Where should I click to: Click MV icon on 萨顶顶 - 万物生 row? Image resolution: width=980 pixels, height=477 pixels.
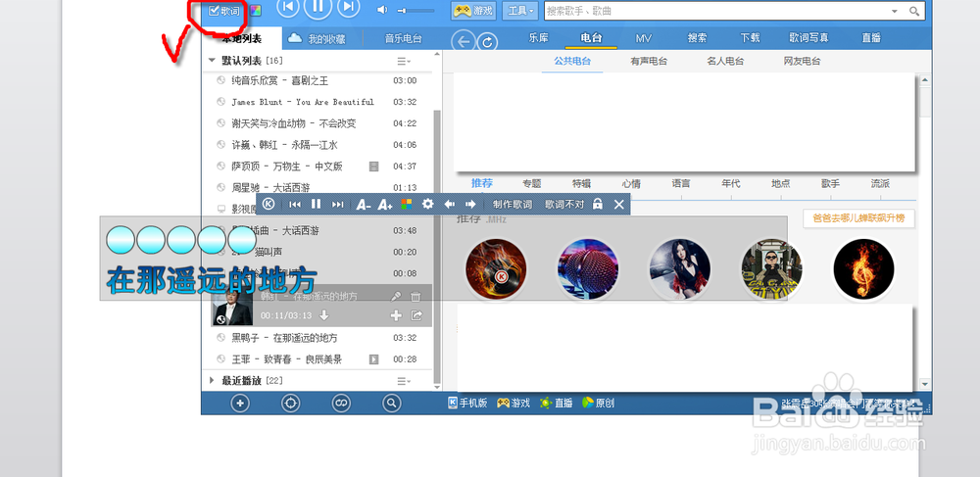pyautogui.click(x=373, y=167)
